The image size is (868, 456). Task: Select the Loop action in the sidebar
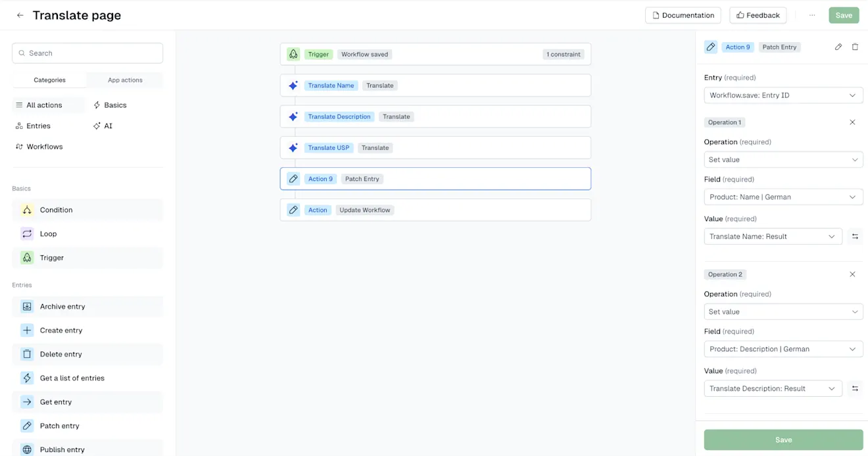48,234
